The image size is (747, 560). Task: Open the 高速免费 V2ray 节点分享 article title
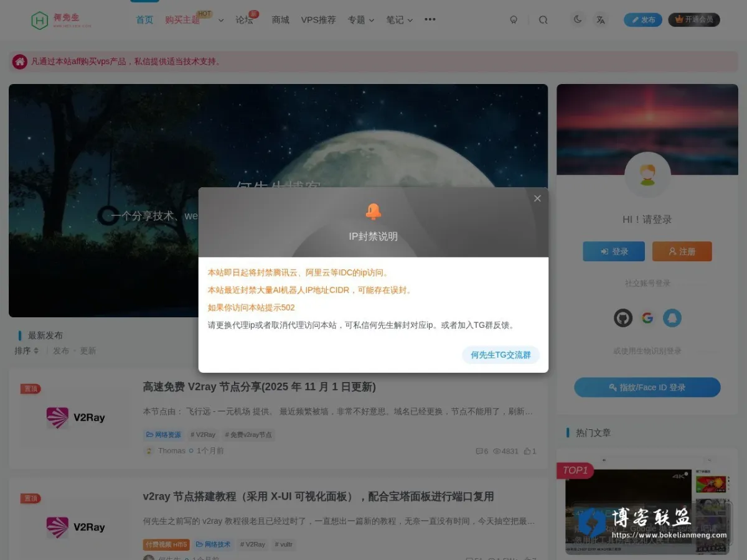[x=259, y=387]
